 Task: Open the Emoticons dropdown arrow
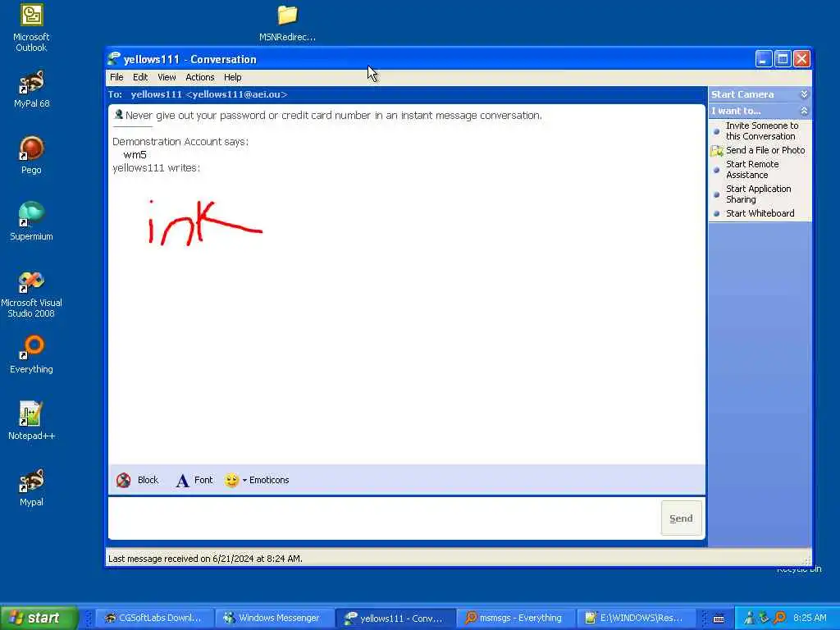point(244,480)
